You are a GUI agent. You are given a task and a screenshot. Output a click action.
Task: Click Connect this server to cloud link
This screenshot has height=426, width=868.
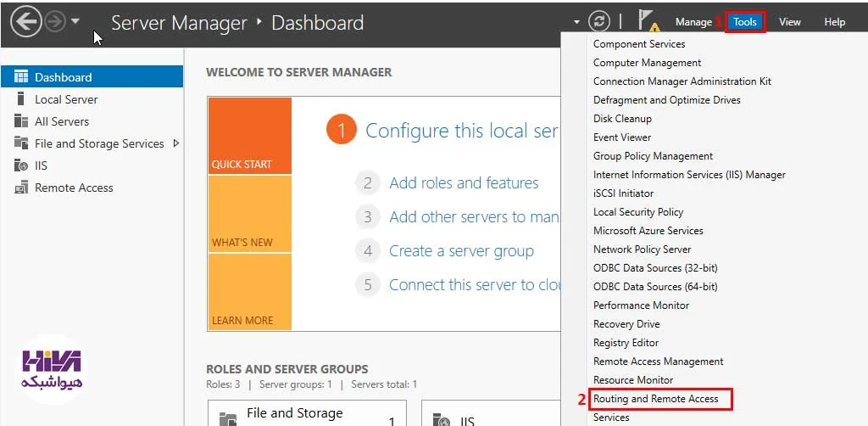[x=474, y=285]
